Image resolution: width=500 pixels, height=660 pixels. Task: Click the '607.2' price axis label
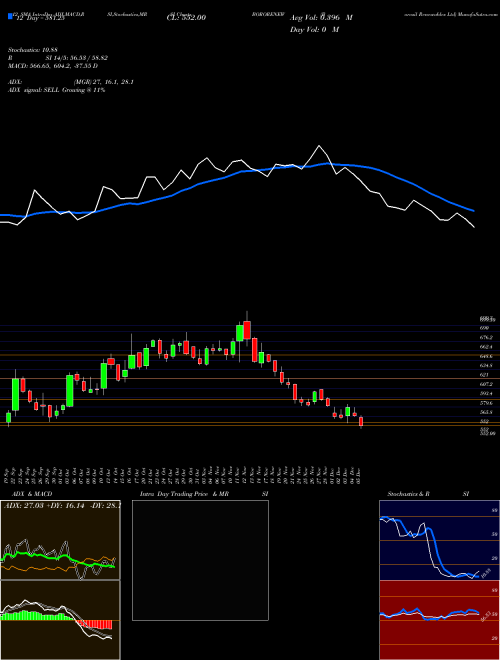pyautogui.click(x=486, y=384)
